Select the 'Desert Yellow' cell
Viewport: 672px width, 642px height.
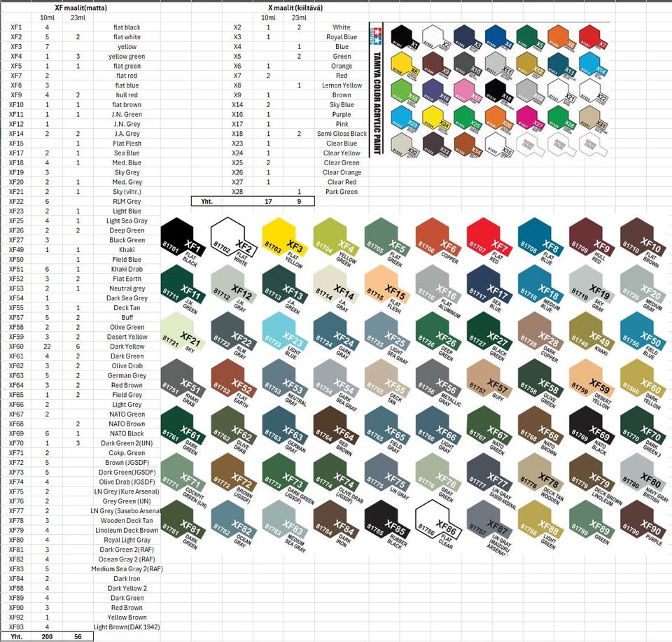point(127,337)
